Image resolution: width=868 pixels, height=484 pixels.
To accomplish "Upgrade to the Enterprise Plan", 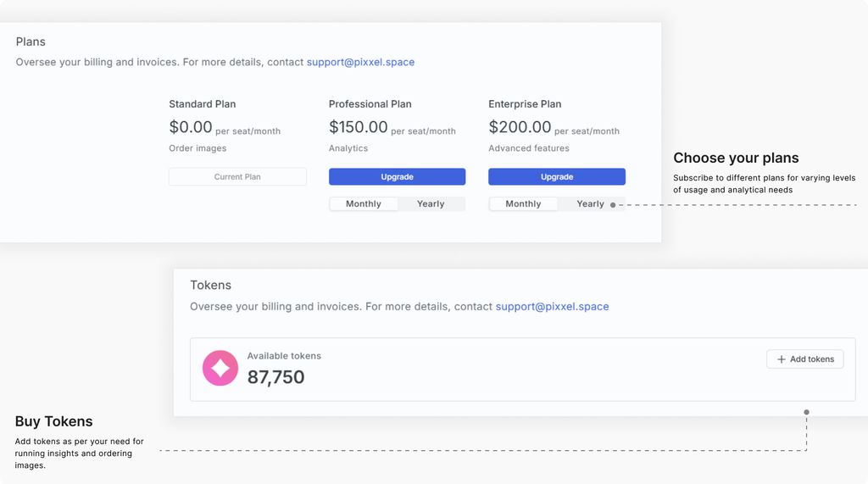I will 556,176.
